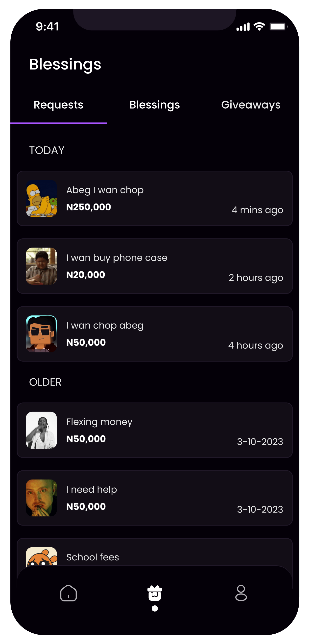Switch to the Requests tab
The width and height of the screenshot is (310, 644).
pos(58,105)
